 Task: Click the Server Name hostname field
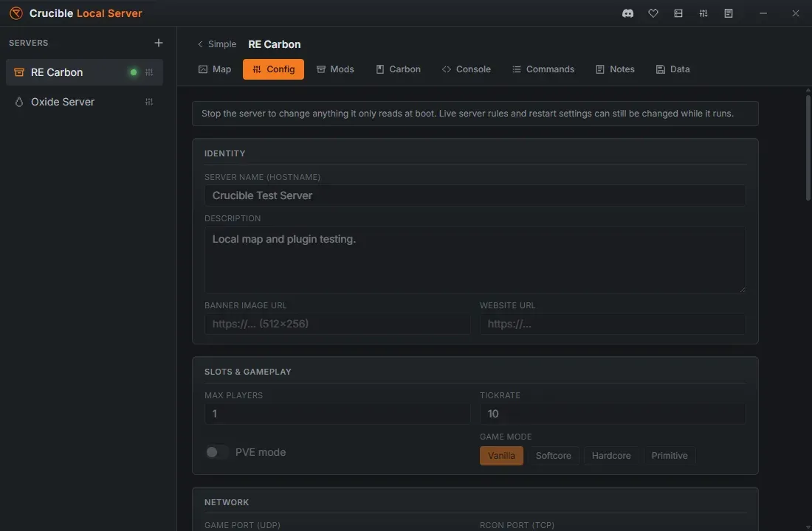(x=475, y=195)
